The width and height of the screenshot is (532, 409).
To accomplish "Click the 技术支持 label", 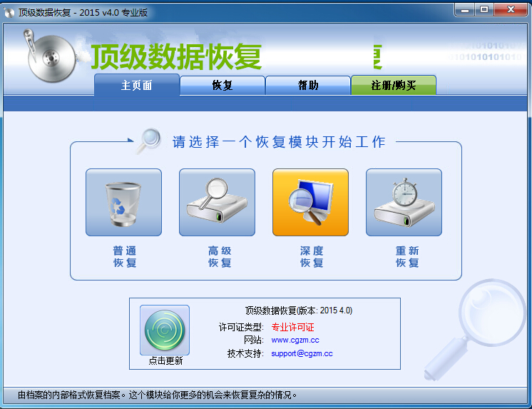I will (x=245, y=353).
